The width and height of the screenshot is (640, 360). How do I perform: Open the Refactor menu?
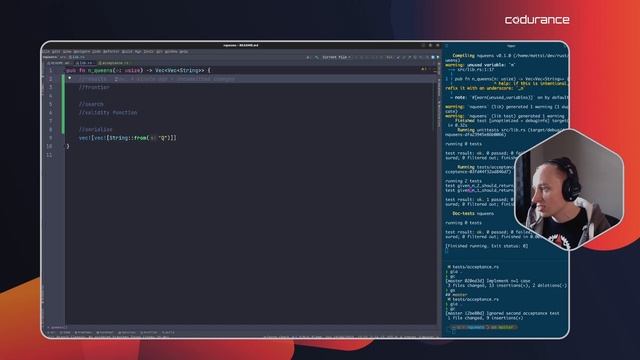tap(111, 52)
